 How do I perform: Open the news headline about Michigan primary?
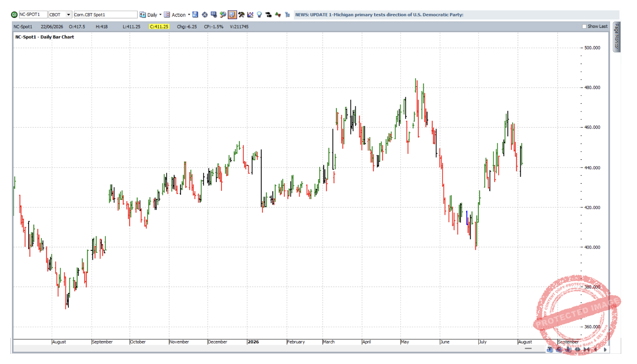click(x=379, y=15)
